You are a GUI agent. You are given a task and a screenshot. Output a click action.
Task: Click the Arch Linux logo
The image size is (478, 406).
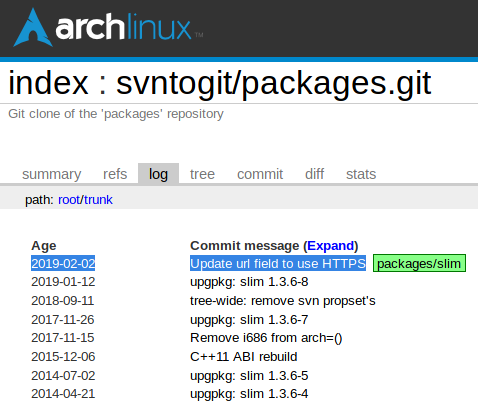point(108,27)
